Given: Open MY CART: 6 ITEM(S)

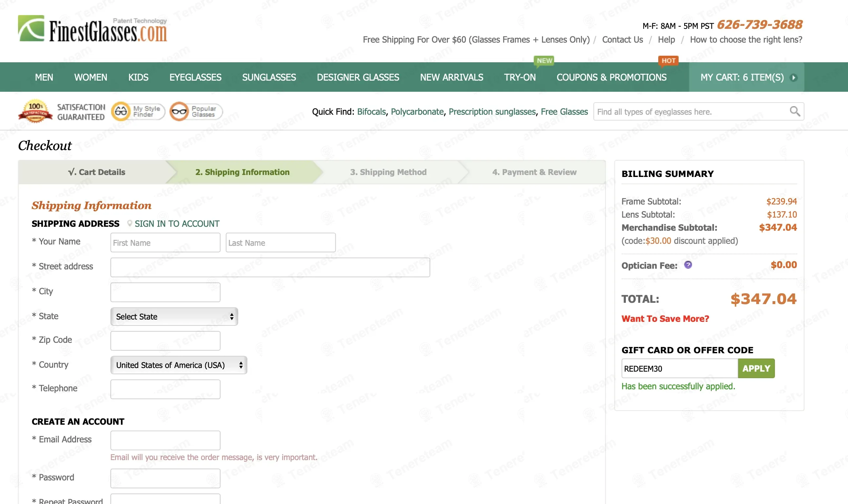Looking at the screenshot, I should (746, 77).
